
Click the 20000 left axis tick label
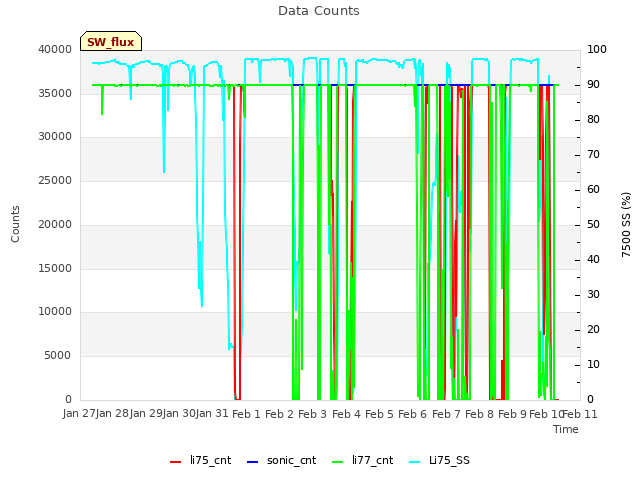55,224
